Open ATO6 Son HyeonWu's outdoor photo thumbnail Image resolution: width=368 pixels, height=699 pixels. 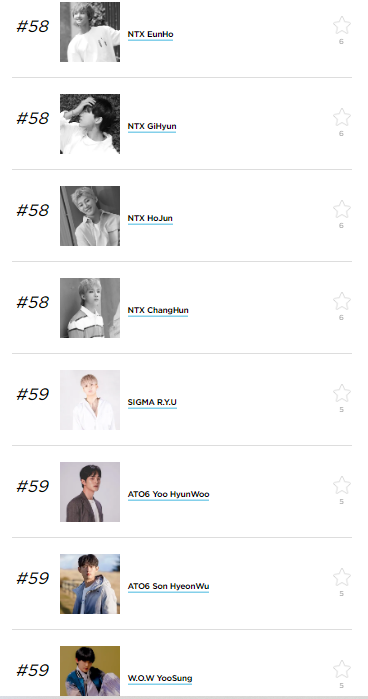(90, 584)
